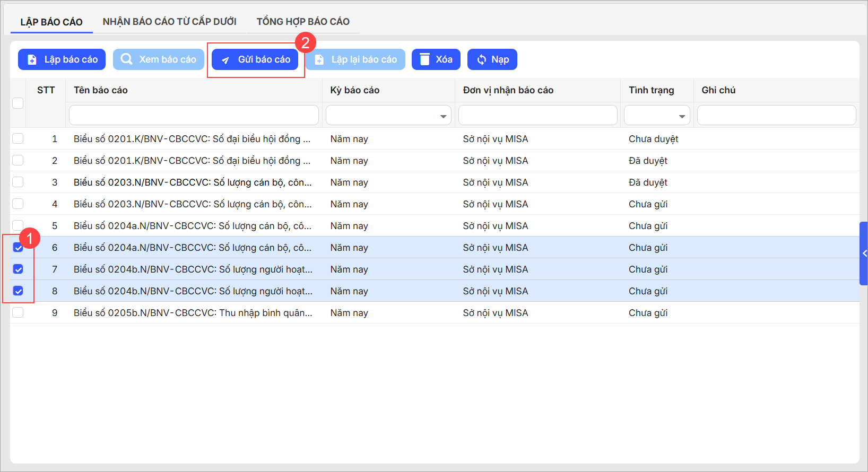Open the Kỳ báo cáo filter dropdown
This screenshot has height=472, width=868.
tap(442, 116)
